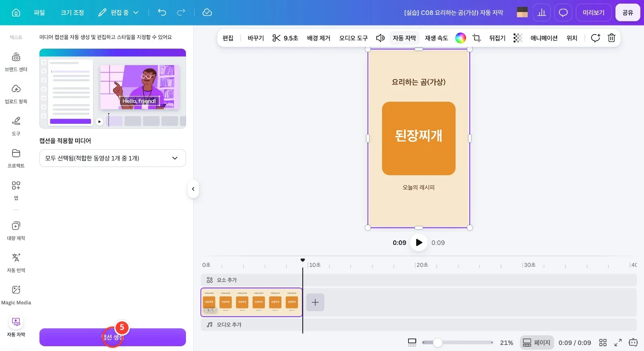Expand the 편집 중 mode dropdown

[119, 12]
